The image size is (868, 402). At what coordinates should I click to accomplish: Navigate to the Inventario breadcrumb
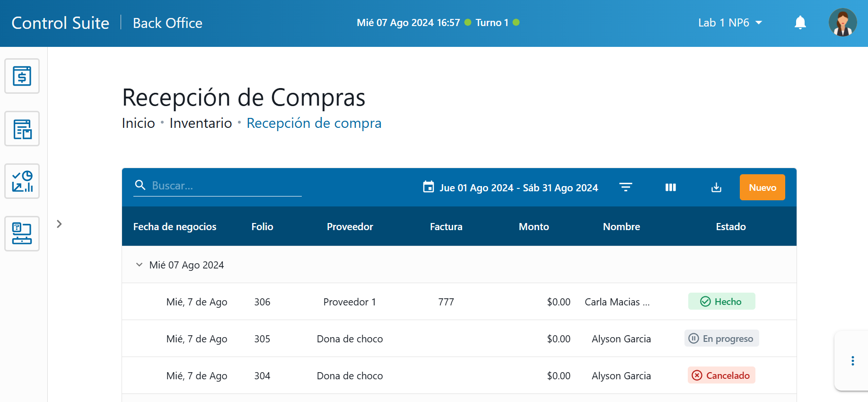(x=201, y=123)
